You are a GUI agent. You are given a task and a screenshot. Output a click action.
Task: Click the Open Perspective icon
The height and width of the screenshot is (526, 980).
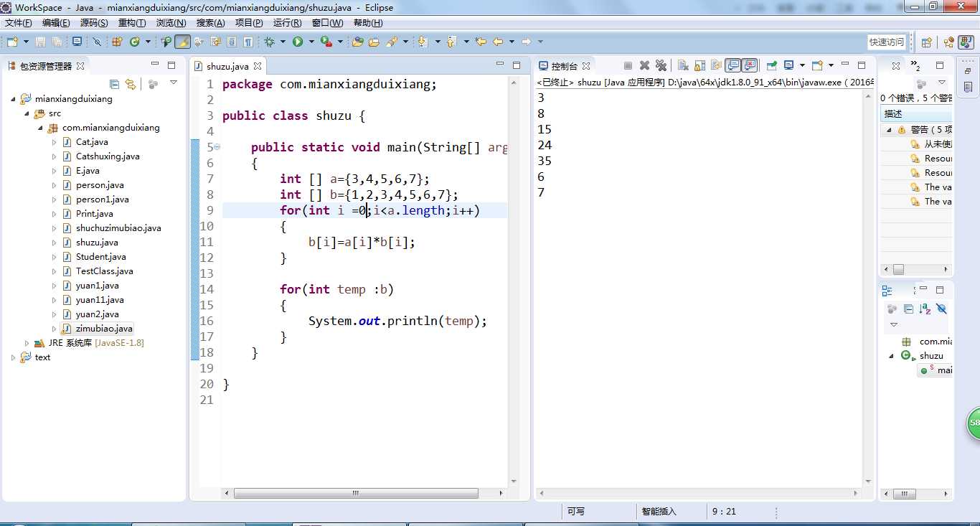click(x=926, y=42)
